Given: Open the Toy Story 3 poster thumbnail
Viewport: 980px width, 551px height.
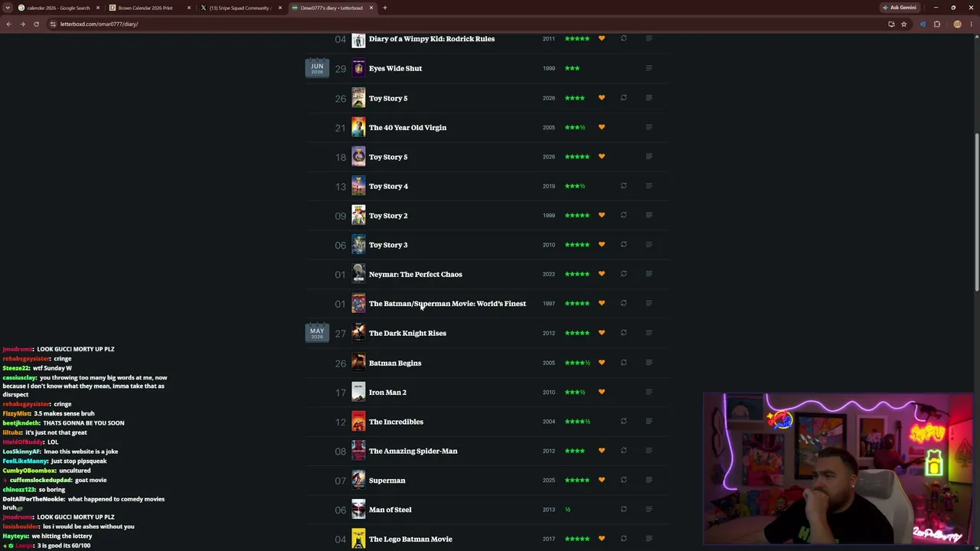Looking at the screenshot, I should coord(358,245).
